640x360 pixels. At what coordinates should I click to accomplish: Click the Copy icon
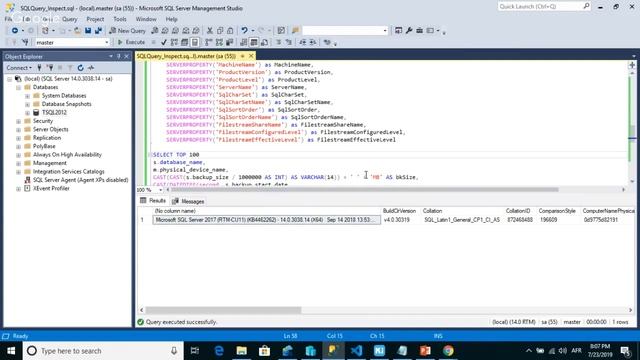point(220,31)
